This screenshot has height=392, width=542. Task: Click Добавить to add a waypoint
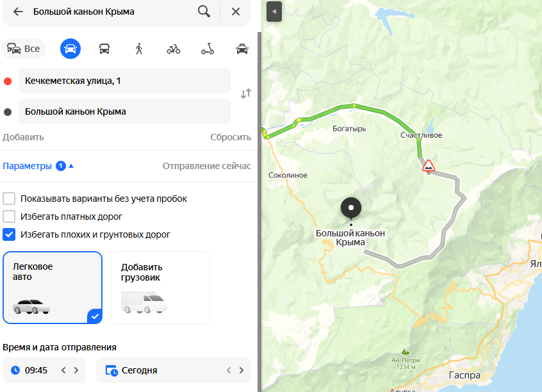click(23, 137)
